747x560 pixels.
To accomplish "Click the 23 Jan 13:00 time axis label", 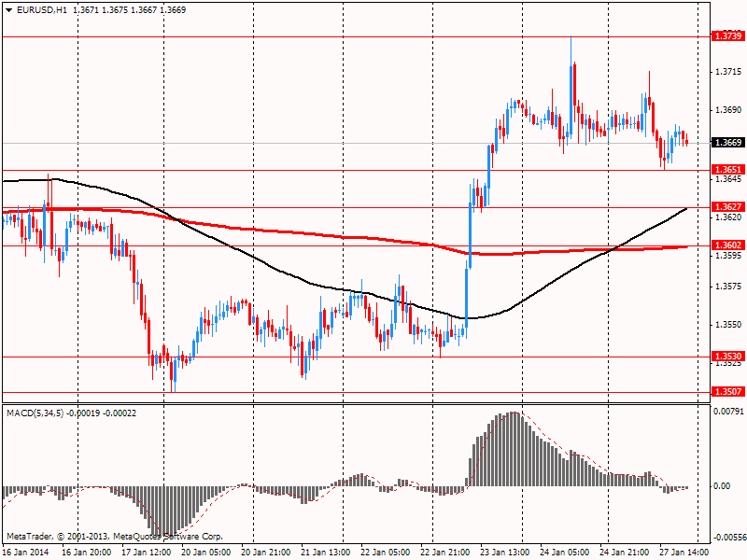I will coord(505,553).
